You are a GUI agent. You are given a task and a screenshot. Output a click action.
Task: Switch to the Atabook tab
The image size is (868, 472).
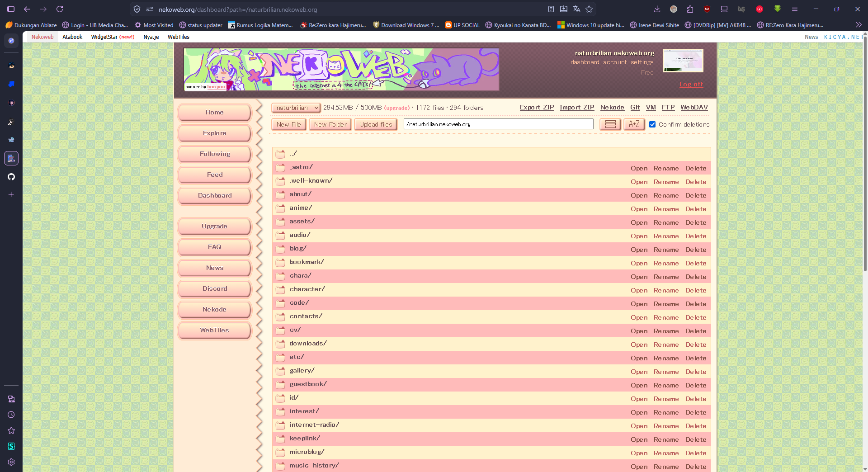[72, 37]
